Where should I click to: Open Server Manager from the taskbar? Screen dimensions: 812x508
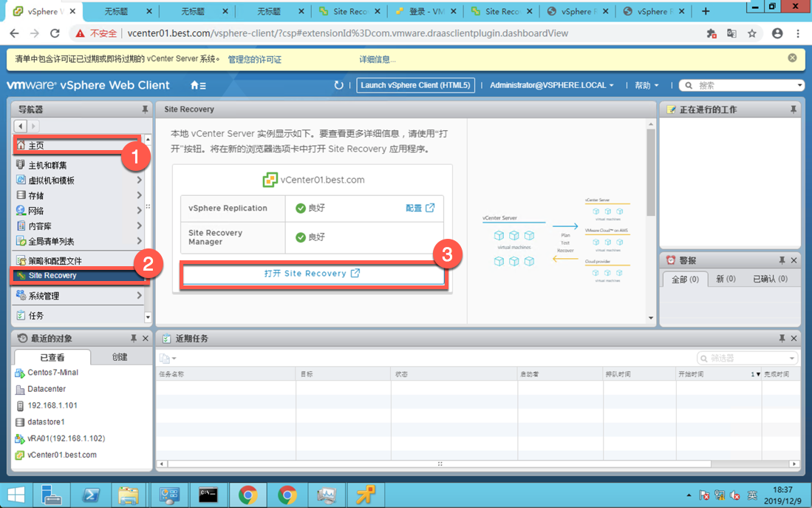(51, 495)
